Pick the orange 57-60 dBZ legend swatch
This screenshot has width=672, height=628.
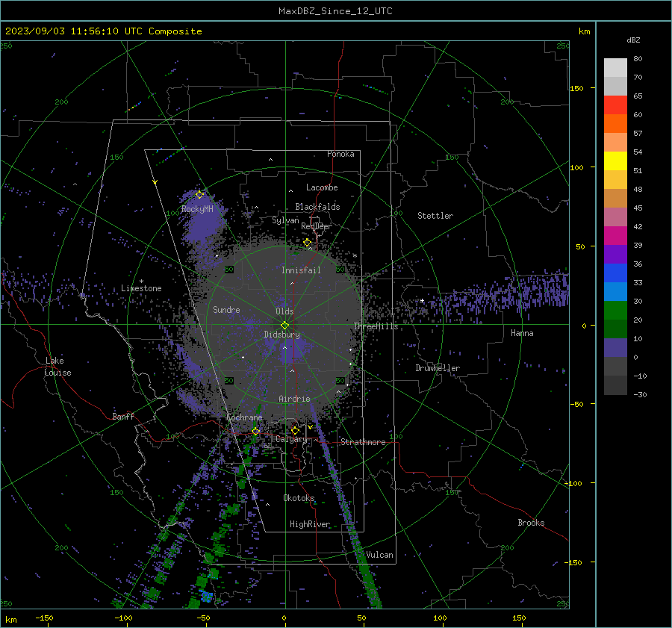coord(615,124)
